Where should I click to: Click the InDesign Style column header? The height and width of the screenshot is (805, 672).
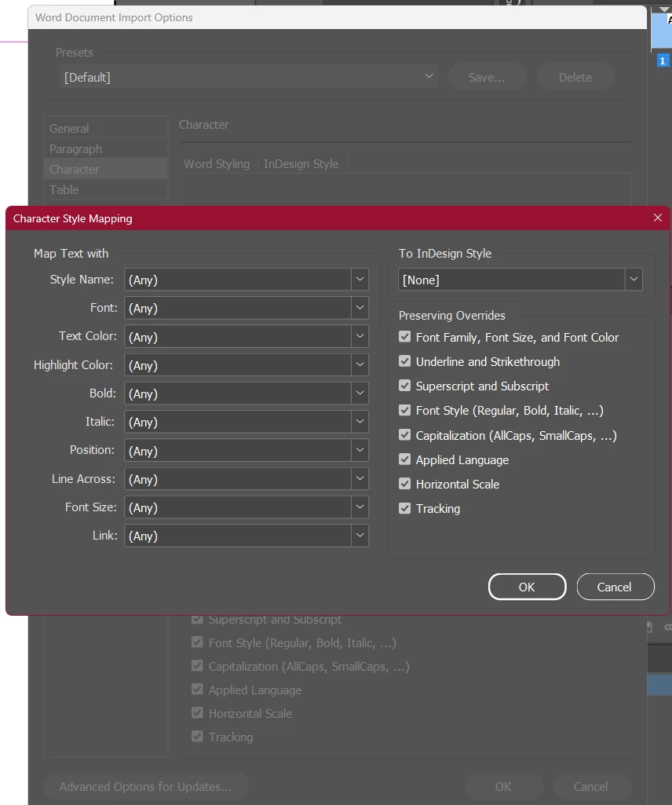(x=301, y=164)
